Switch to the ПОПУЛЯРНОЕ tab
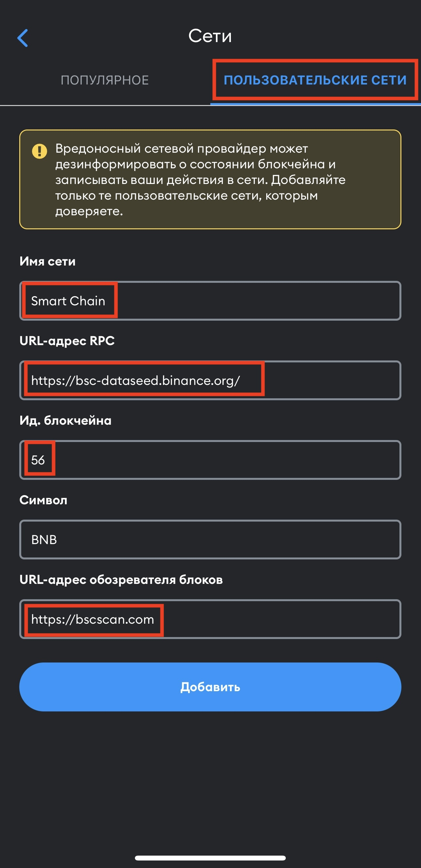The height and width of the screenshot is (868, 421). coord(105,80)
